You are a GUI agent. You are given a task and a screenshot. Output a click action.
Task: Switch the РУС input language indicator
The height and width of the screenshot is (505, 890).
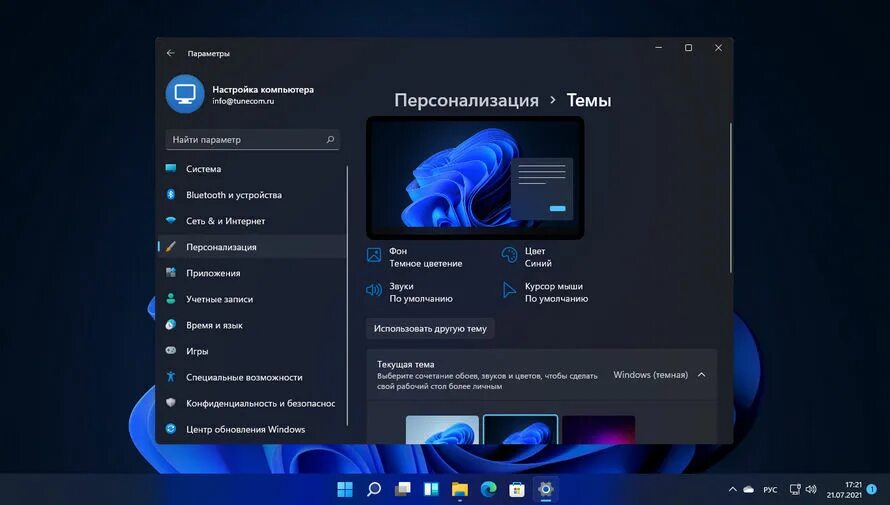(x=770, y=490)
